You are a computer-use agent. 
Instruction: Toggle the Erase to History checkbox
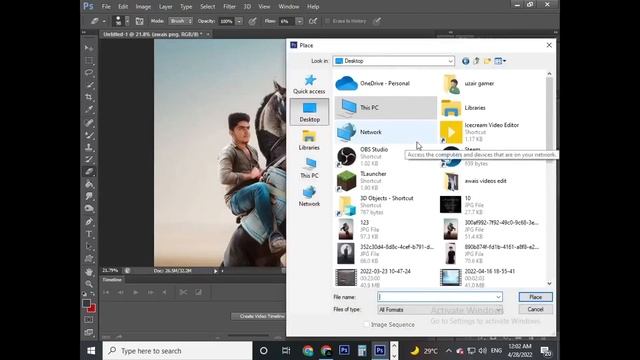coord(327,21)
